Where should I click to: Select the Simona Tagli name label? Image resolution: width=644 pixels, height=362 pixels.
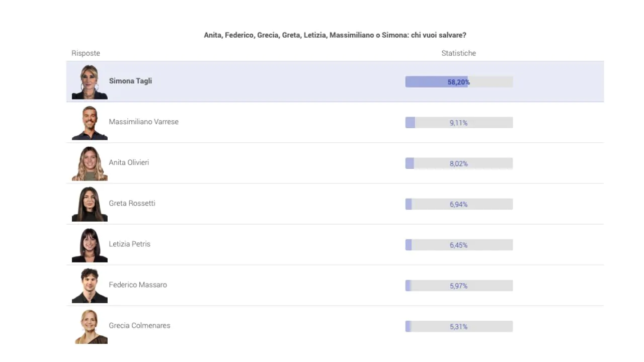(x=130, y=81)
